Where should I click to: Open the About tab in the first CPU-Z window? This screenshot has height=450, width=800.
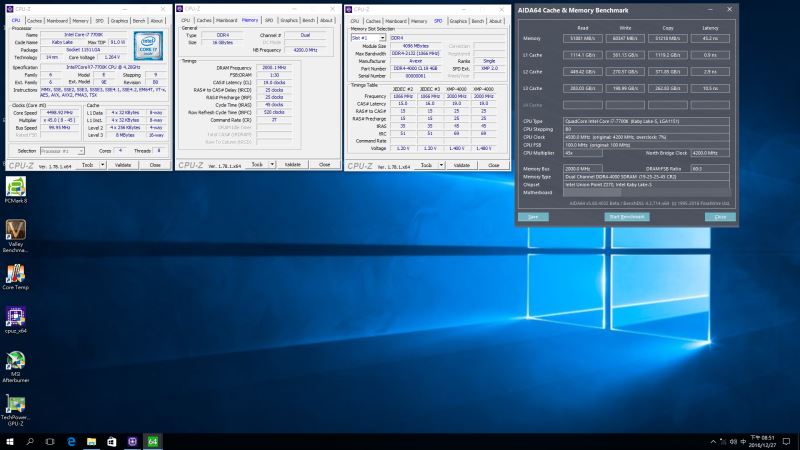157,20
